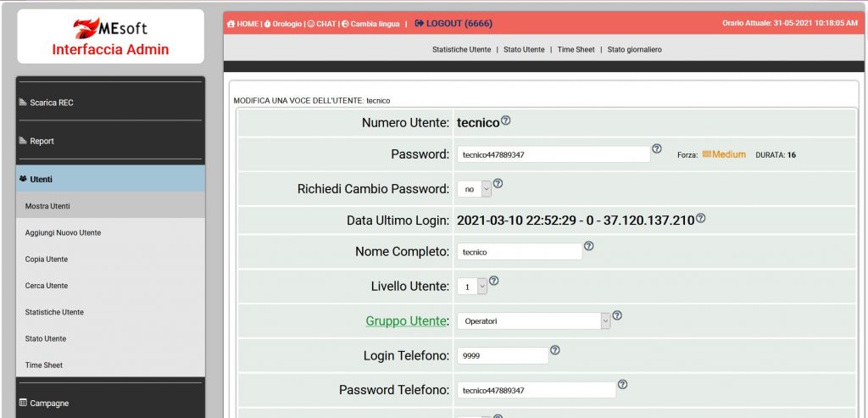Open the Livello Utente dropdown

(472, 287)
